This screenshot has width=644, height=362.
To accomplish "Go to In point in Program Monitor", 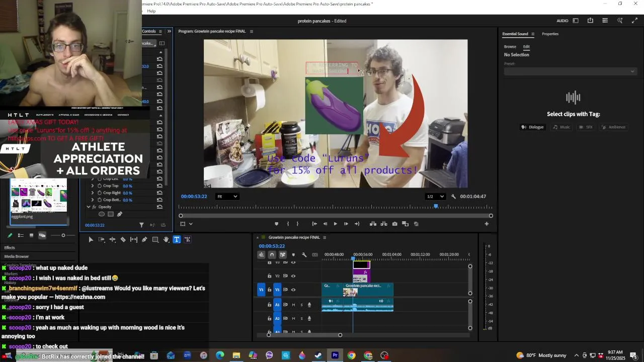I will click(x=314, y=224).
